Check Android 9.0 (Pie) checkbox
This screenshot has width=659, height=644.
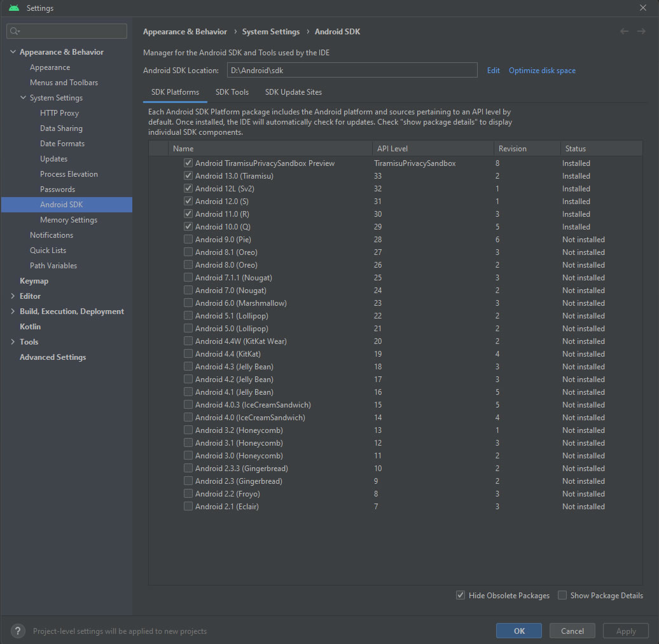coord(188,239)
